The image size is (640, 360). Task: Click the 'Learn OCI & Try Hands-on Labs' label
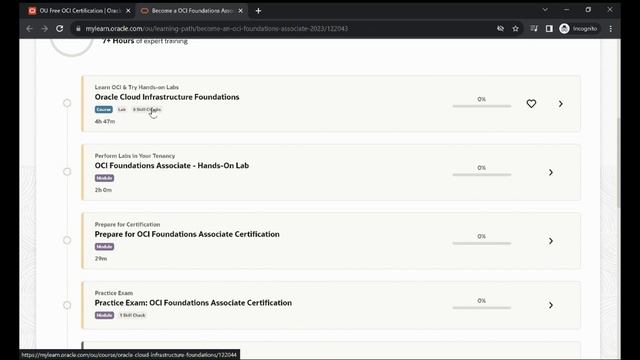pos(137,87)
